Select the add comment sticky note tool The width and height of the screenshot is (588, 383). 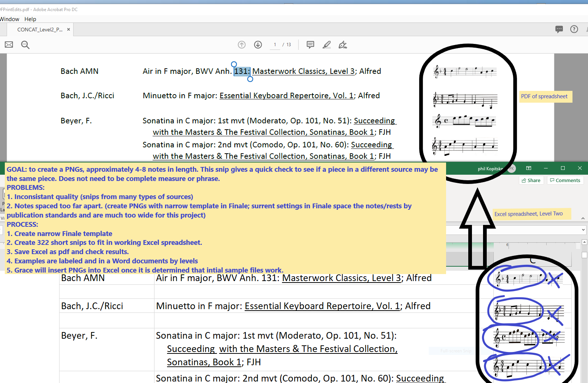click(x=310, y=45)
